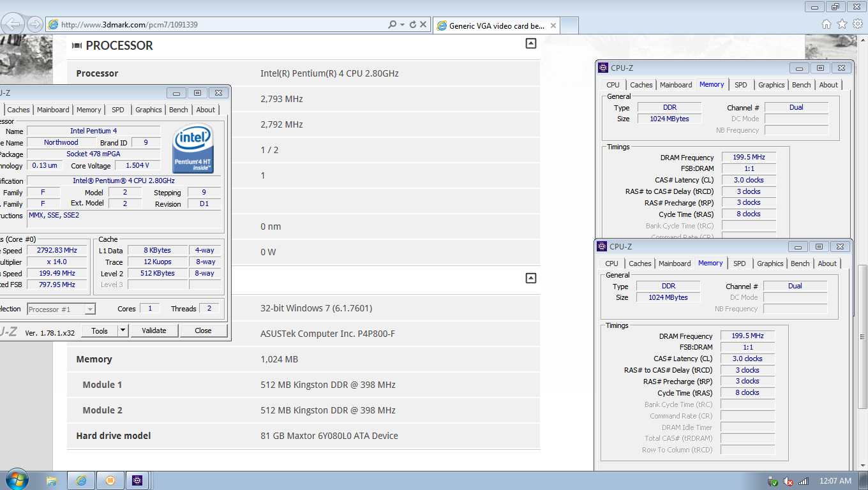
Task: Click the network signal tray icon
Action: pyautogui.click(x=804, y=481)
